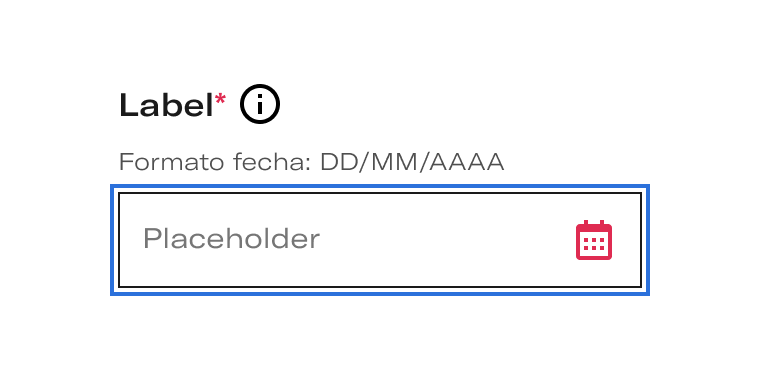Expand the date picker dropdown
762x368 pixels.
tap(594, 240)
